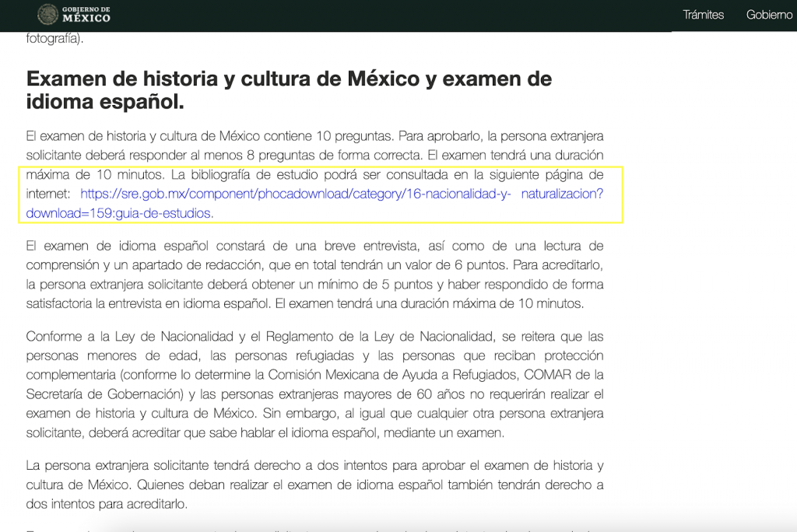Click the paragraph starting 'La persona extranjera solicitante tendrá derecho'

coord(314,485)
